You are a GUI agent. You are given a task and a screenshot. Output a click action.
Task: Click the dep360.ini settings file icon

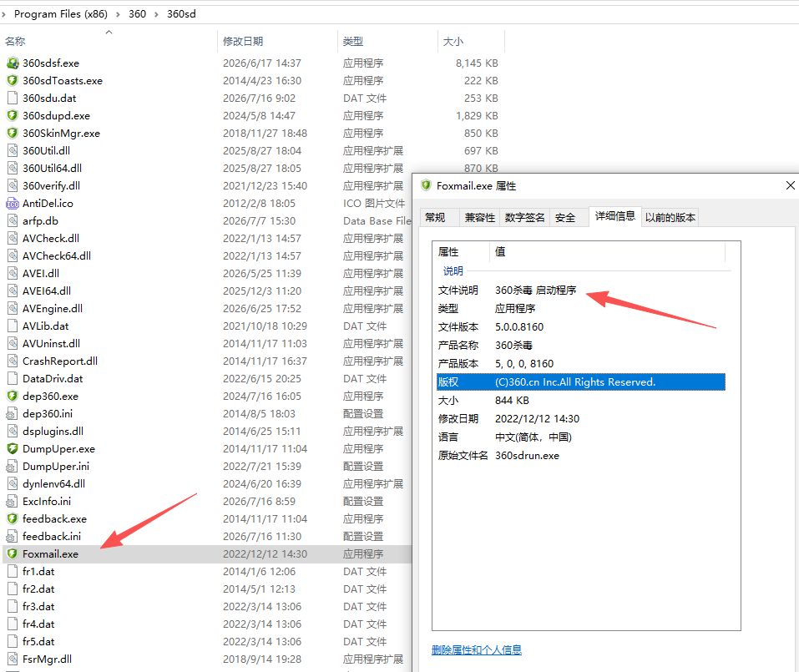[13, 414]
